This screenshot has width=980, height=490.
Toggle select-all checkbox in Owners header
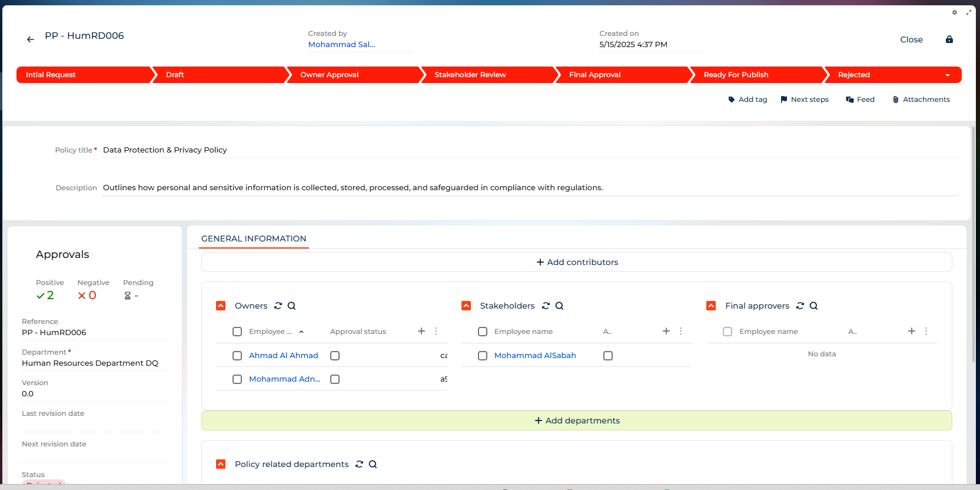tap(237, 332)
